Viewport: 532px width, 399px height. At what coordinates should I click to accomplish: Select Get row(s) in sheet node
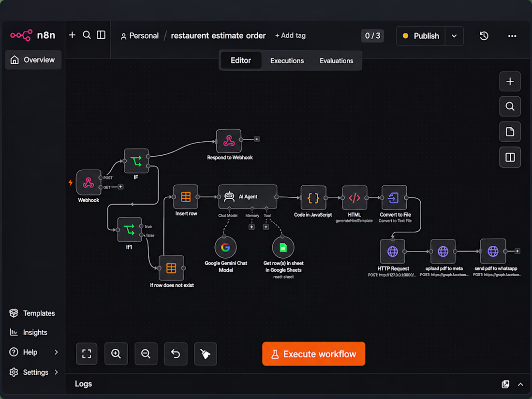[283, 247]
